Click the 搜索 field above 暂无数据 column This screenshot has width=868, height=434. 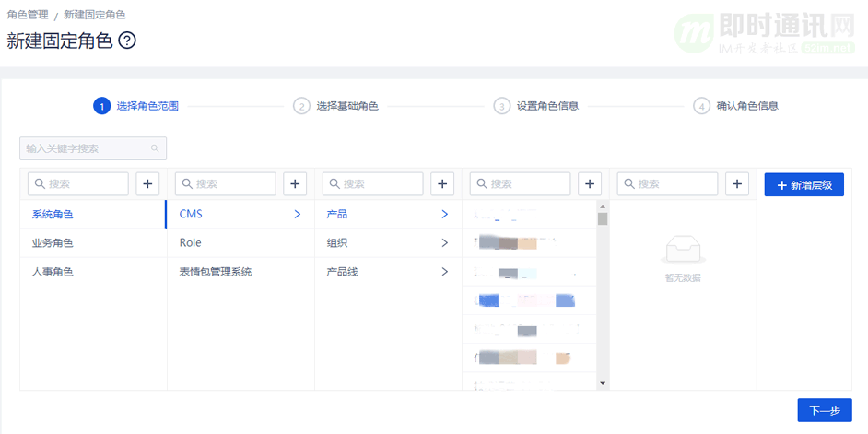click(x=667, y=183)
